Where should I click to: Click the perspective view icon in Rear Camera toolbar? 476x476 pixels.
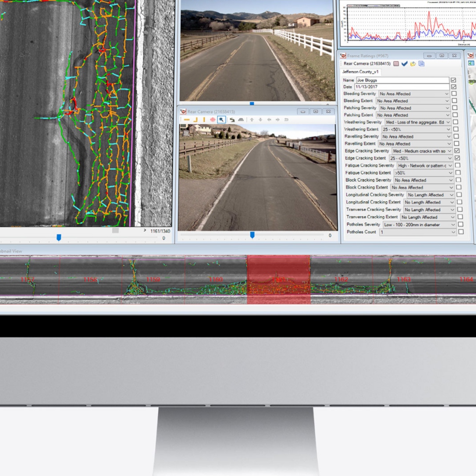click(241, 120)
